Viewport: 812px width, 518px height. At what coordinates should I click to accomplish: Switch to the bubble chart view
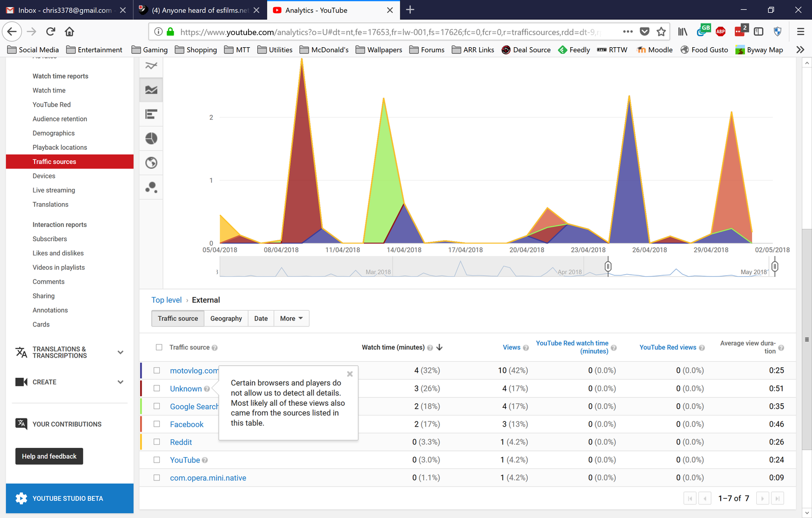click(151, 187)
